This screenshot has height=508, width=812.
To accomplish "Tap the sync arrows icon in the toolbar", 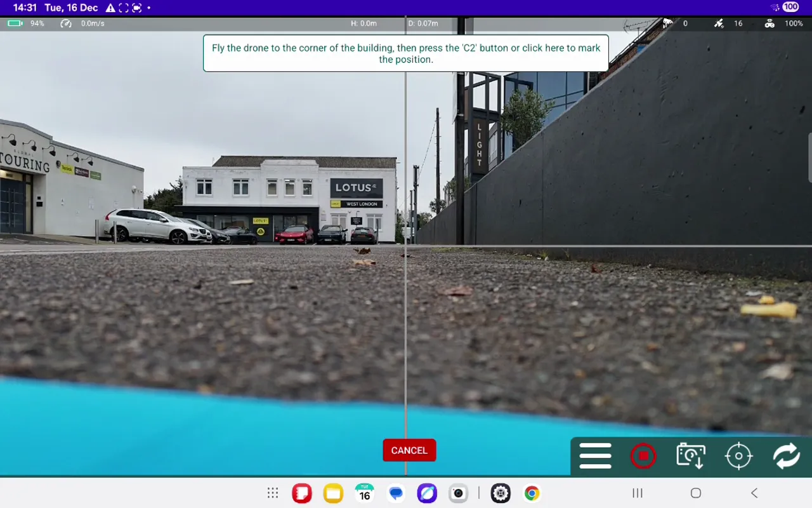I will pos(786,455).
